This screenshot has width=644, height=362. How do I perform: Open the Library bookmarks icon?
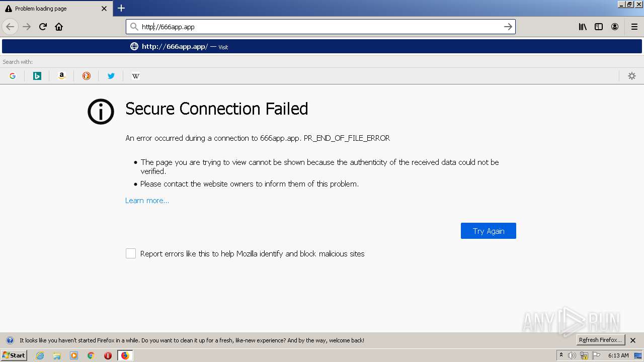583,27
